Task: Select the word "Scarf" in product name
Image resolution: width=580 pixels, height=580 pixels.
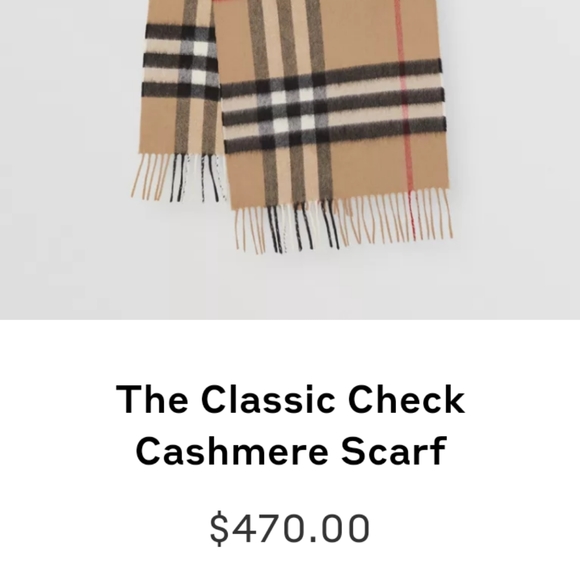Action: coord(394,451)
